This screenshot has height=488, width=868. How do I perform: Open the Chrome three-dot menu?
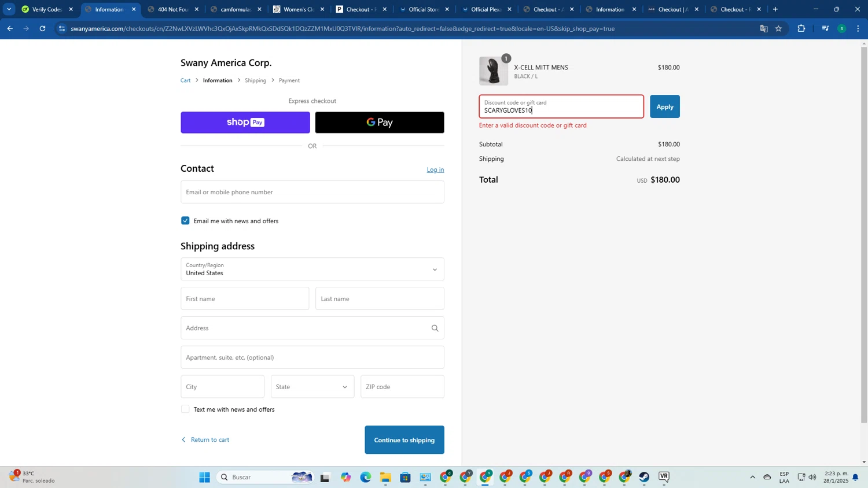pos(858,28)
